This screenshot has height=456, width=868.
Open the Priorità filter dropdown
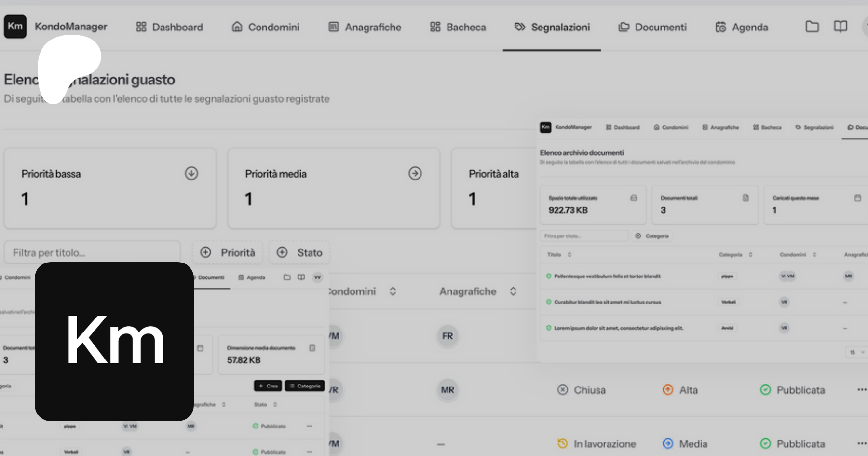pos(228,252)
